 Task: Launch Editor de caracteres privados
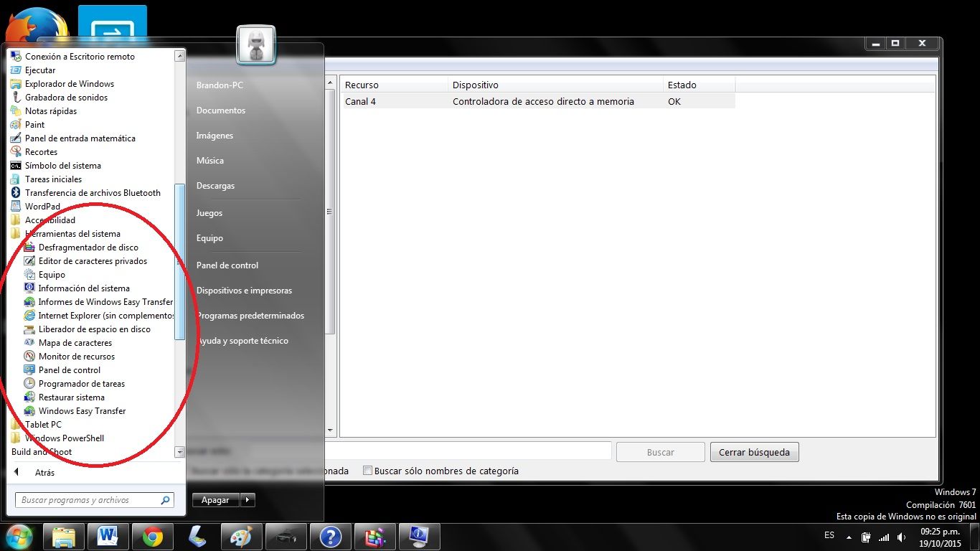[x=93, y=261]
